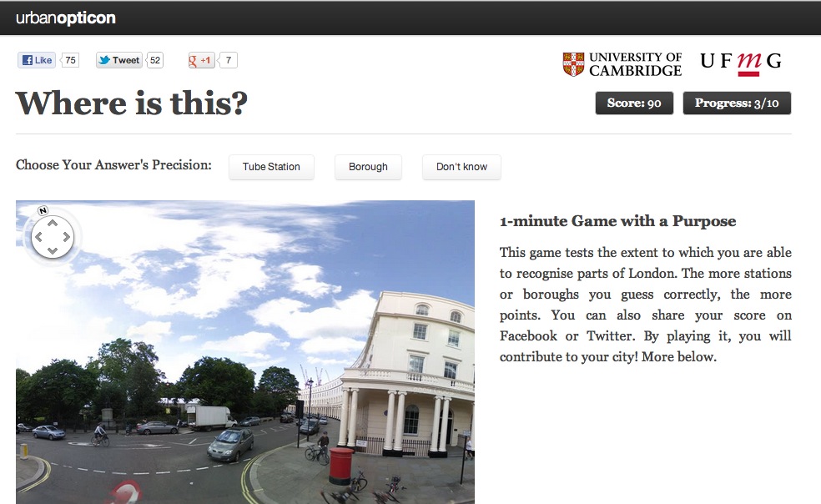Click the N compass north marker

[43, 210]
